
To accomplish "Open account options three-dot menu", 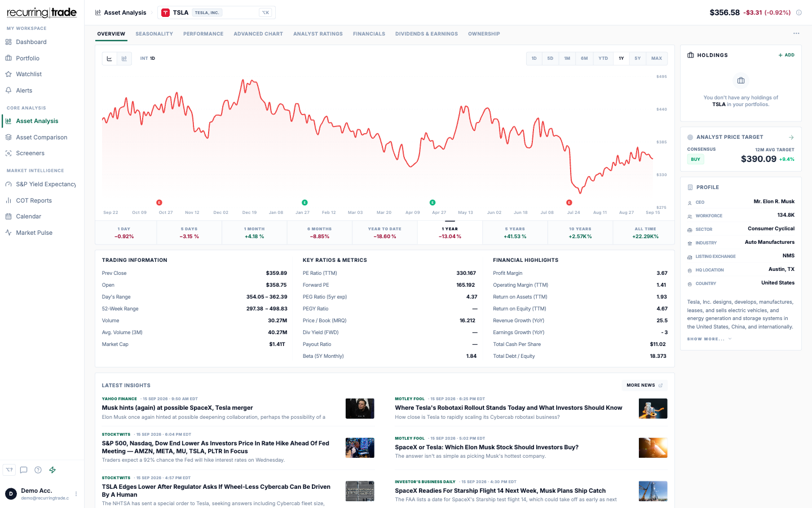I will point(76,494).
